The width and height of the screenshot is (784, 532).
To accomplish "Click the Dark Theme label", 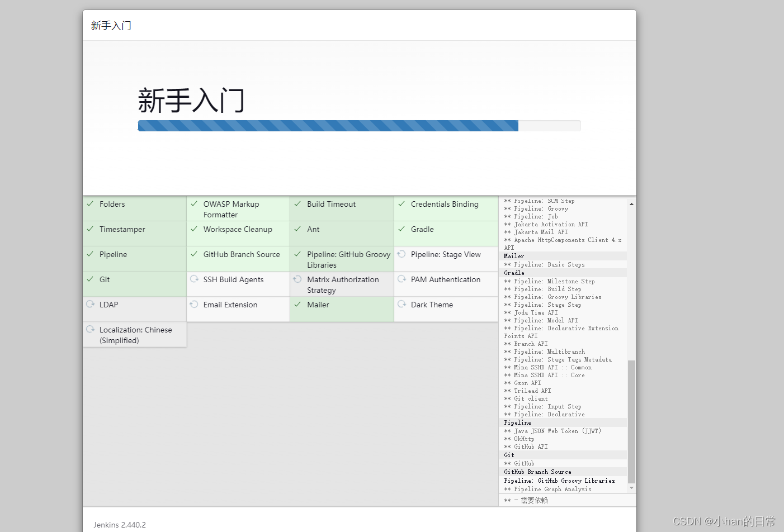I will coord(432,305).
